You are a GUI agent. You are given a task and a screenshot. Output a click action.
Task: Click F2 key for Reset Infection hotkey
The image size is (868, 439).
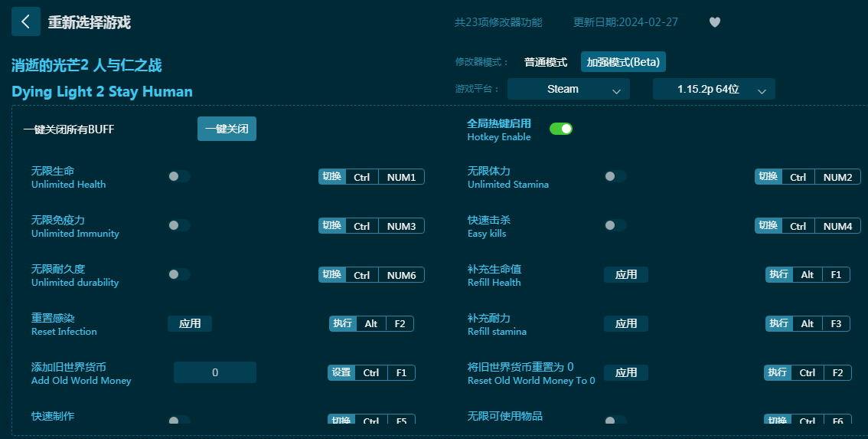400,324
